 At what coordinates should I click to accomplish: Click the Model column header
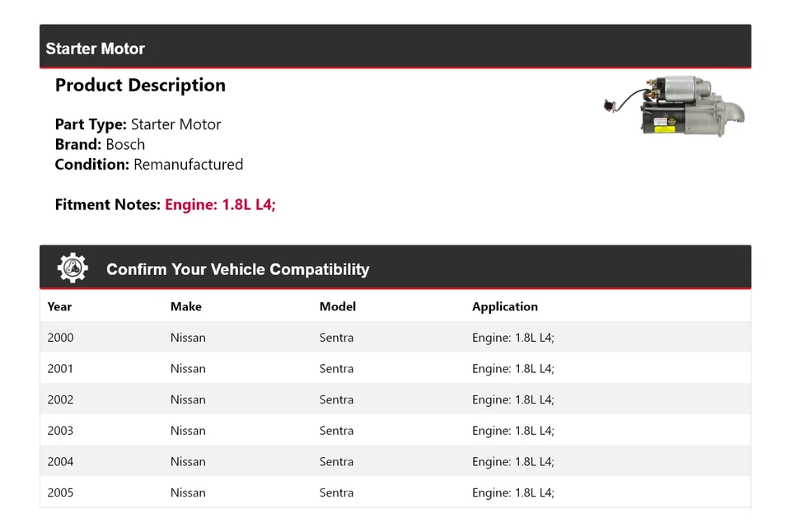pyautogui.click(x=338, y=306)
